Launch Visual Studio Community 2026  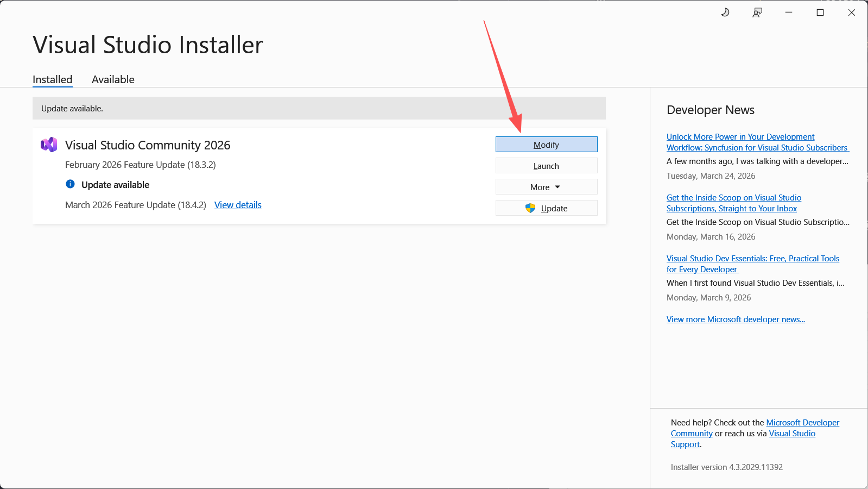[x=546, y=166]
